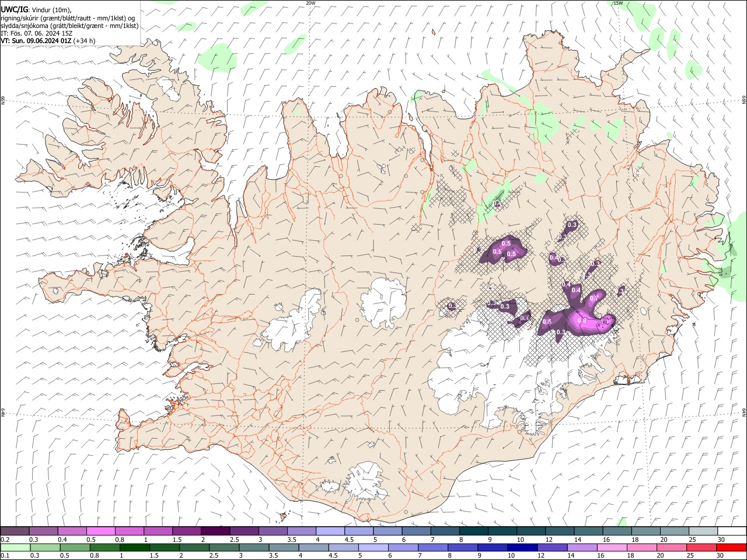747x560 pixels.
Task: Click the 0.2–0.3 mauve swatch on the purple legend
Action: click(15, 531)
